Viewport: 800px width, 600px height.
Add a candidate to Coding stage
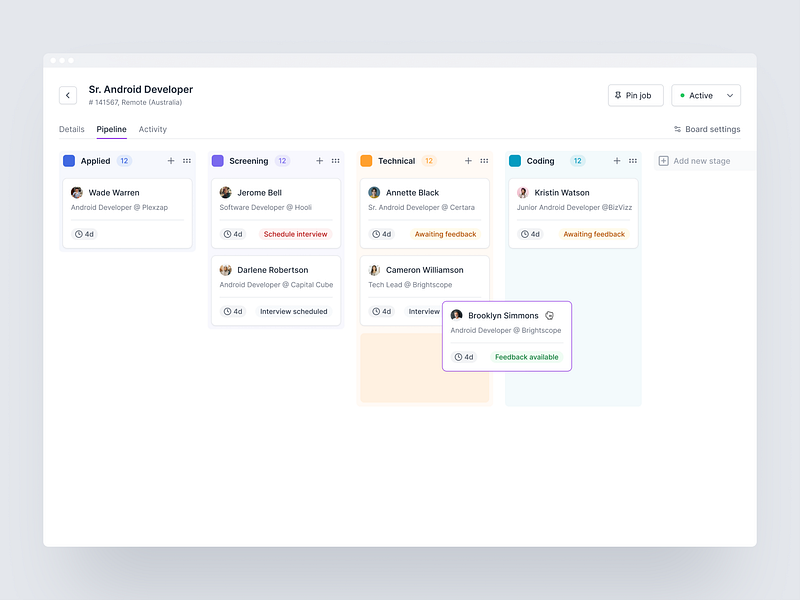[617, 161]
